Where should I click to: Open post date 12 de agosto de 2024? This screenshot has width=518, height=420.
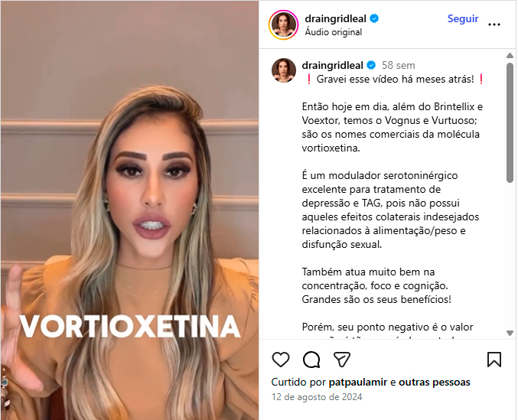click(x=317, y=397)
